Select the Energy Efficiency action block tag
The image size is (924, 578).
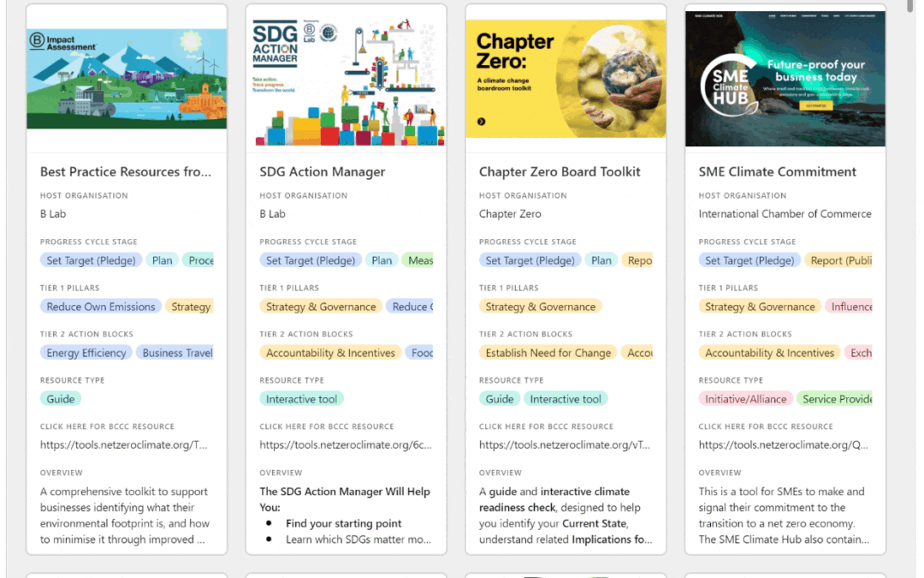pyautogui.click(x=86, y=353)
